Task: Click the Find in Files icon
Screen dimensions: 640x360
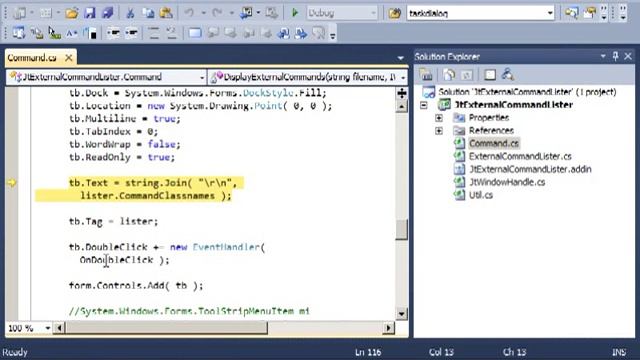Action: [x=395, y=13]
